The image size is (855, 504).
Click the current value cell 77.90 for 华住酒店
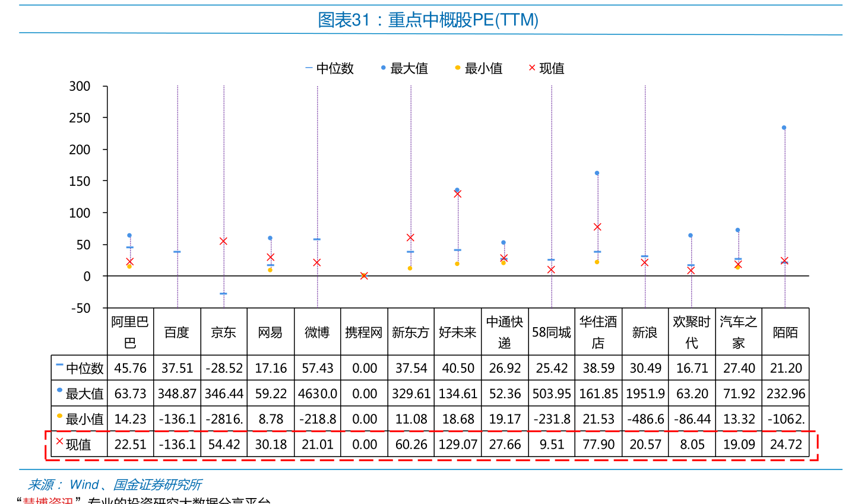598,445
